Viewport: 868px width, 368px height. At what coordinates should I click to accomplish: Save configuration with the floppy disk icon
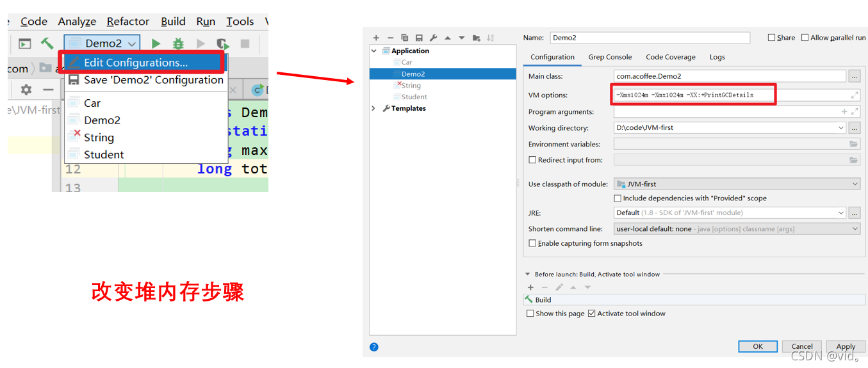click(419, 38)
